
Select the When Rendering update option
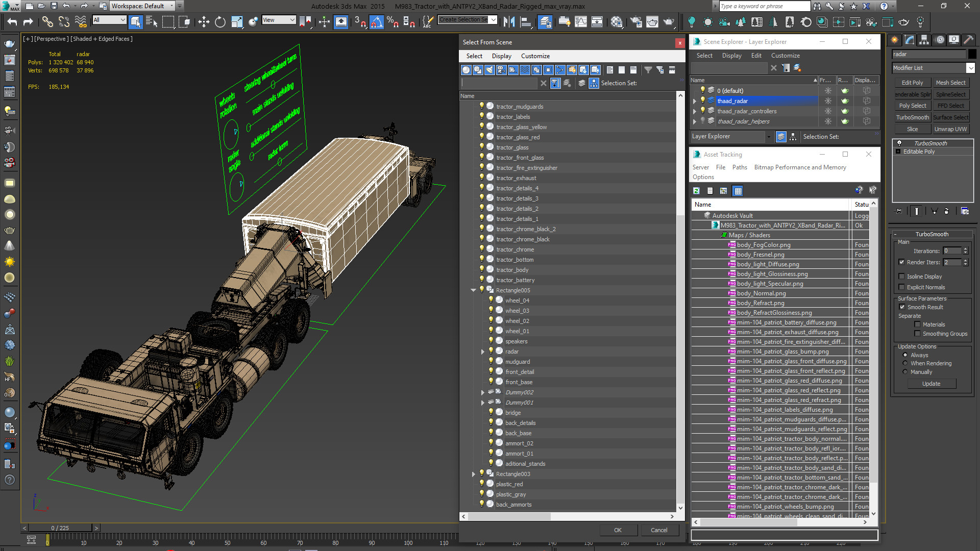(x=905, y=363)
